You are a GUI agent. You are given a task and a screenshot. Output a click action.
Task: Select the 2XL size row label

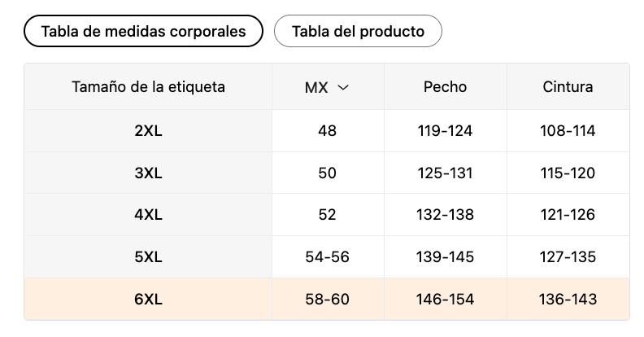pyautogui.click(x=148, y=131)
